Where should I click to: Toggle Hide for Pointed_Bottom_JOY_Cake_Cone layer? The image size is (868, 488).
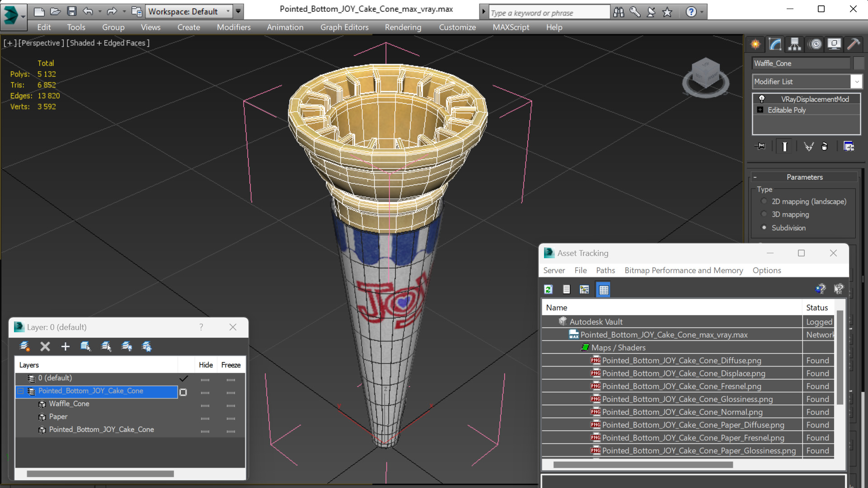point(205,393)
